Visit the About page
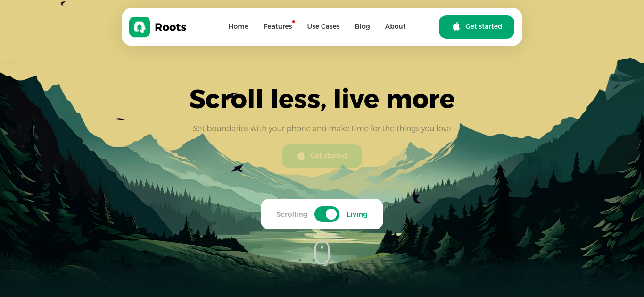The width and height of the screenshot is (644, 297). [395, 26]
